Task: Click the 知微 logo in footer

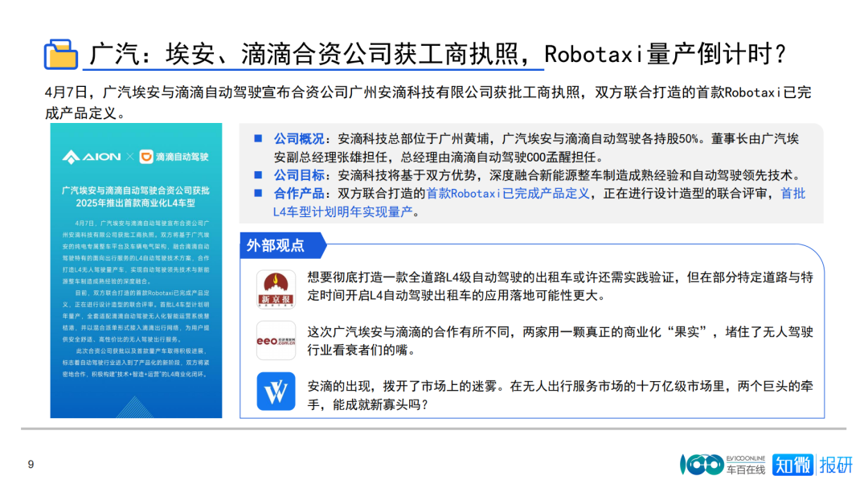Action: [x=792, y=464]
